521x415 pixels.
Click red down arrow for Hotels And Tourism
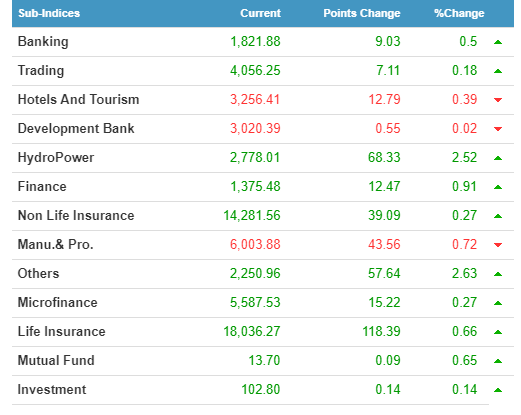point(497,100)
